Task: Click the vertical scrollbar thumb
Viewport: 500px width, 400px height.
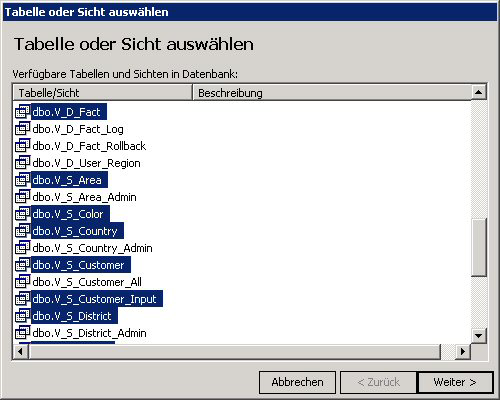Action: pyautogui.click(x=479, y=247)
